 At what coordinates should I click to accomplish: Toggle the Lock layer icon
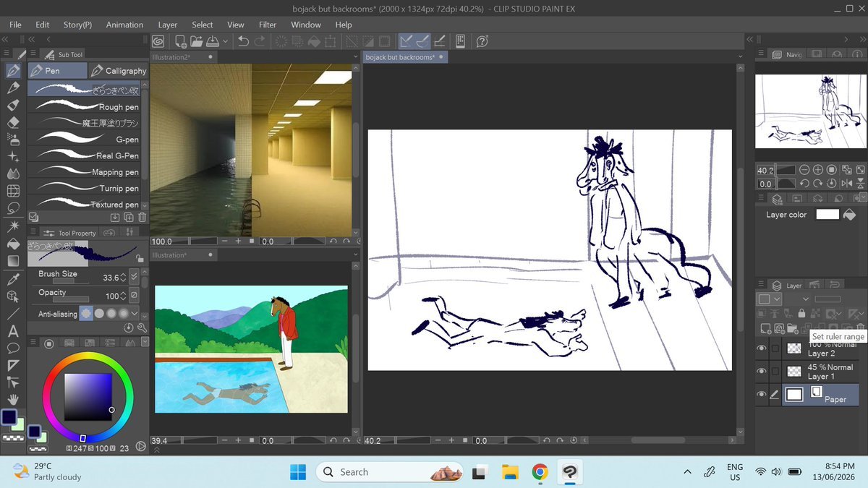[802, 314]
